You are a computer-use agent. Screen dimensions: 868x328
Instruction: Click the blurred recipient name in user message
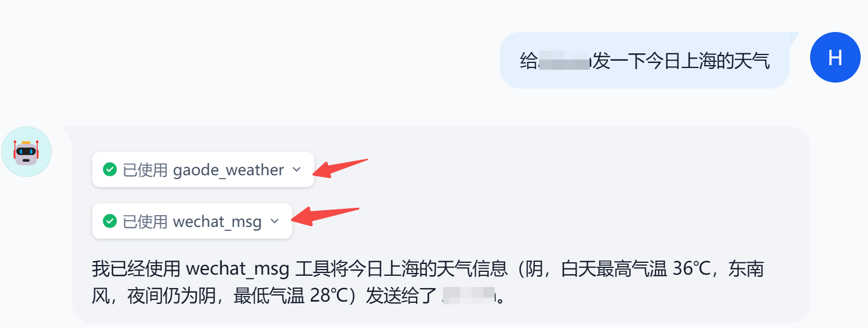pos(564,61)
